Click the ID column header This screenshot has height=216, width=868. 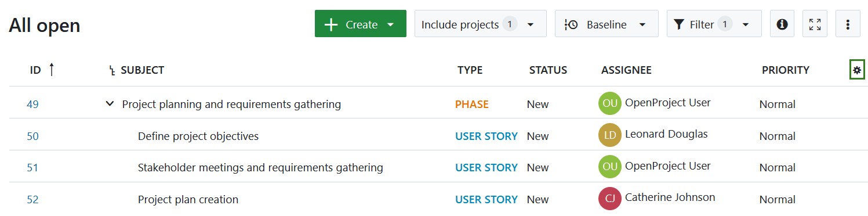[35, 70]
